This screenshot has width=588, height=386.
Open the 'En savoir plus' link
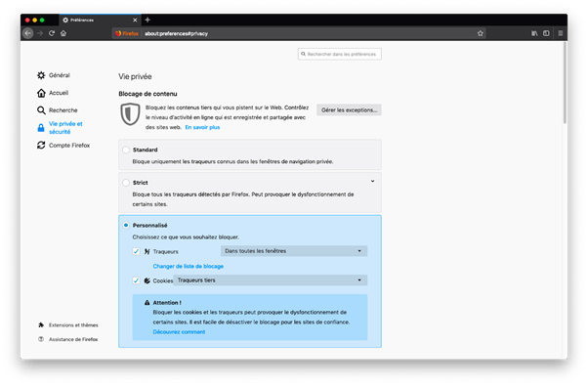point(202,127)
